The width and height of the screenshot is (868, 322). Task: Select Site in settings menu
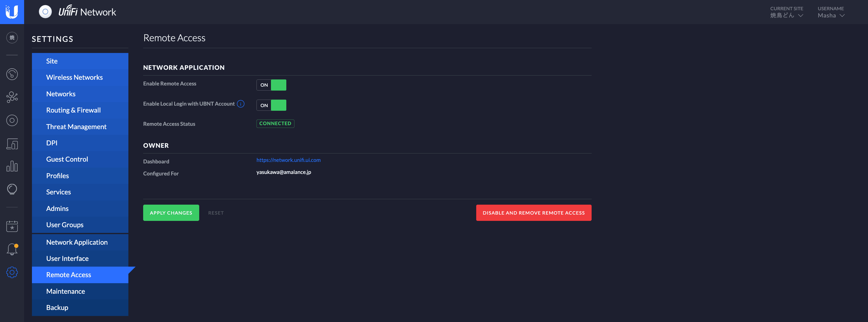80,61
